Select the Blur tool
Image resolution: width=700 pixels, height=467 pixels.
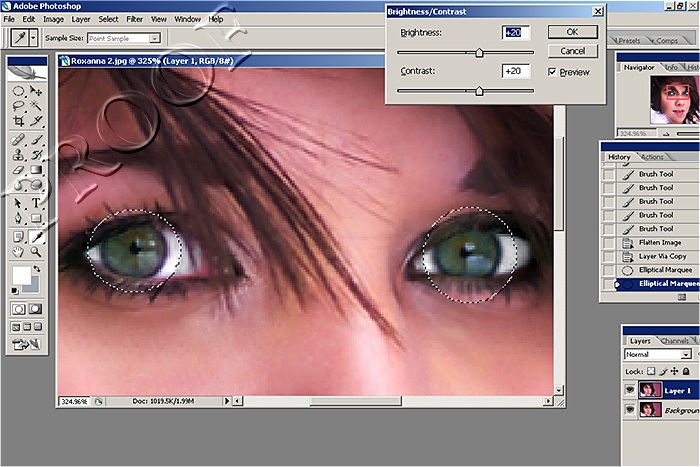tap(18, 184)
